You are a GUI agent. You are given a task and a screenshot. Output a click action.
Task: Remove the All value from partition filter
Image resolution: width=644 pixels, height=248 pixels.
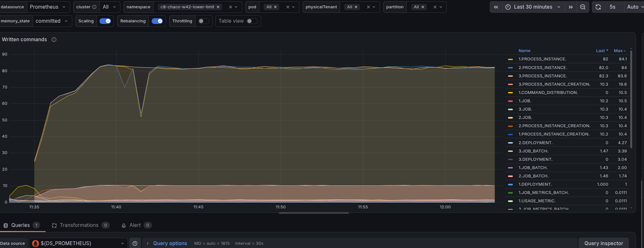tap(423, 7)
